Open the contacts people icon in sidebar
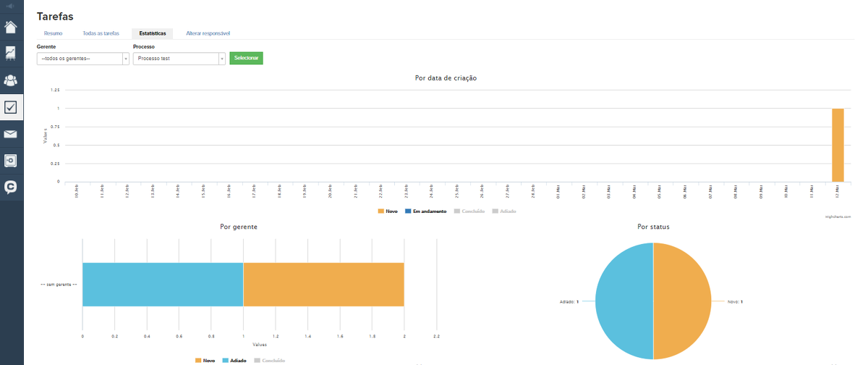This screenshot has width=868, height=365. [11, 80]
